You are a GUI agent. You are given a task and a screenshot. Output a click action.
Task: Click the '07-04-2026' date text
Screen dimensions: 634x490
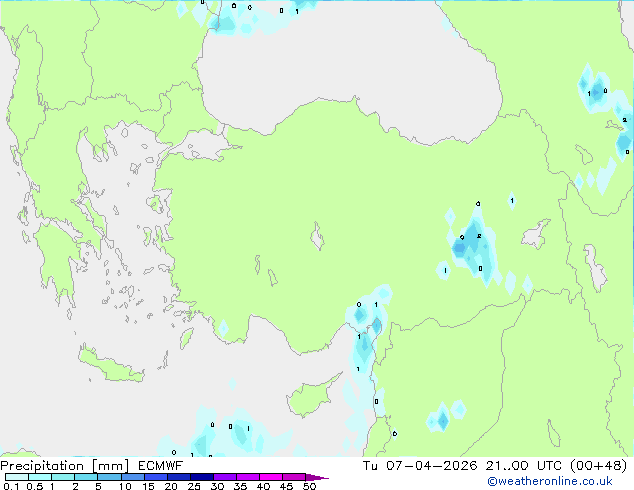tap(431, 466)
